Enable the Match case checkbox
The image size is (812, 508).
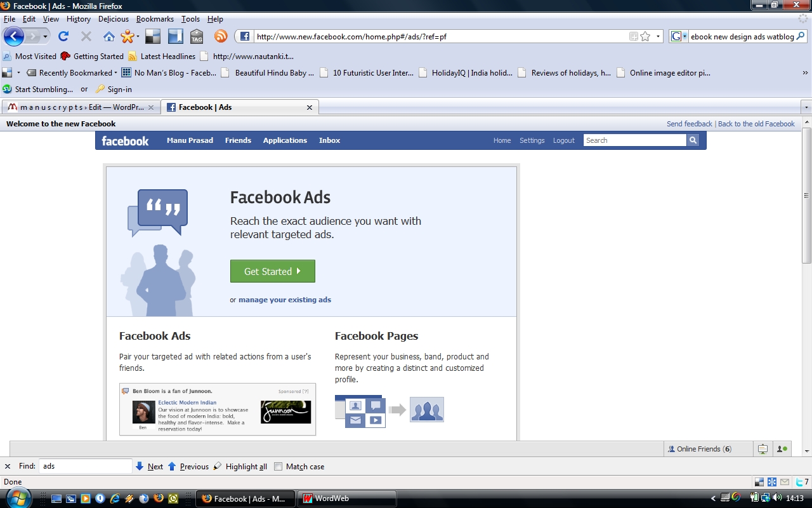pyautogui.click(x=278, y=467)
